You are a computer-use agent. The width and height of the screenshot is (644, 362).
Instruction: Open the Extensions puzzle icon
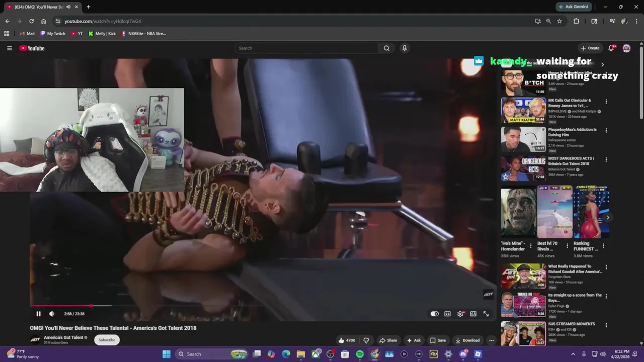(576, 21)
